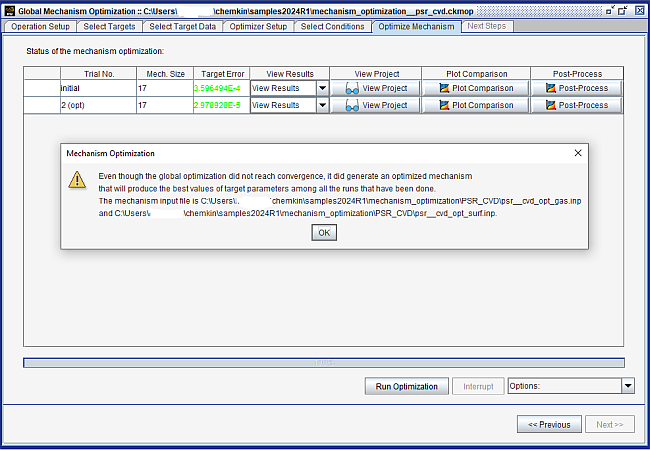
Task: Click the Chemkin application icon in the title bar
Action: click(9, 11)
